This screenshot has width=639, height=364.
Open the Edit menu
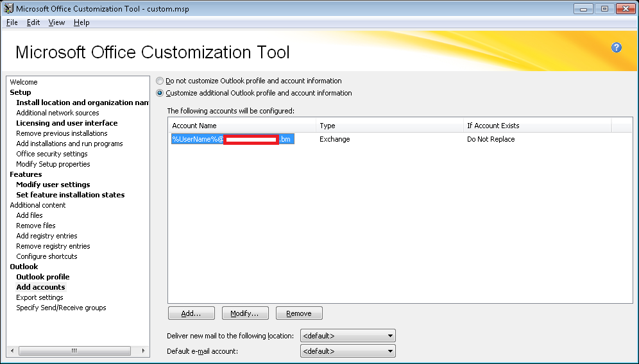point(33,22)
